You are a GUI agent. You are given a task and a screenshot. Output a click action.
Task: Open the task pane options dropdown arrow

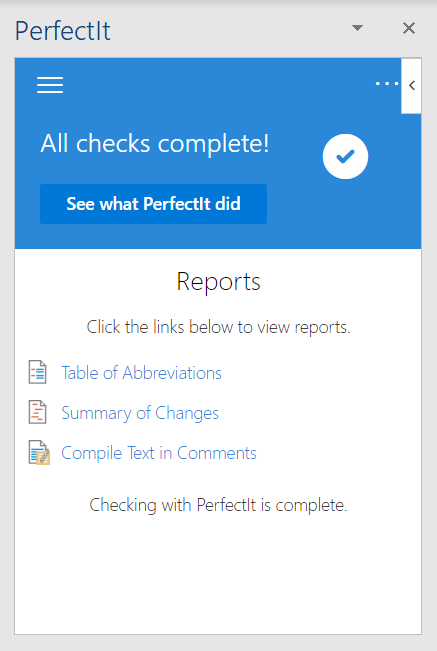tap(357, 28)
